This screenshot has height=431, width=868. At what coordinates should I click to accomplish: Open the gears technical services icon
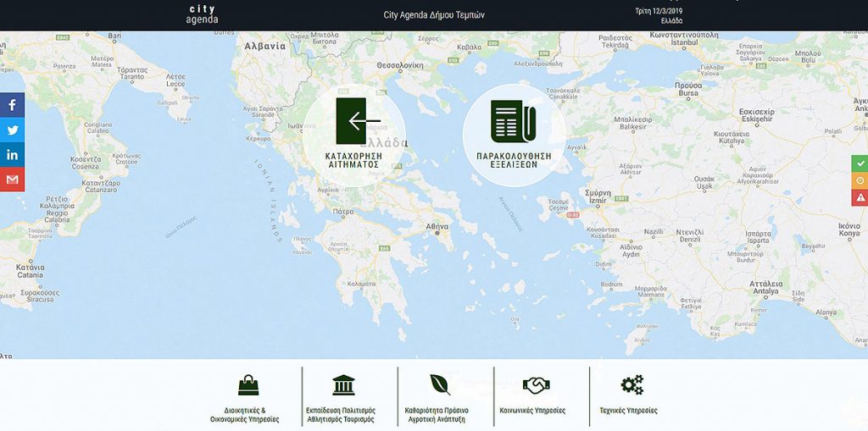(632, 385)
